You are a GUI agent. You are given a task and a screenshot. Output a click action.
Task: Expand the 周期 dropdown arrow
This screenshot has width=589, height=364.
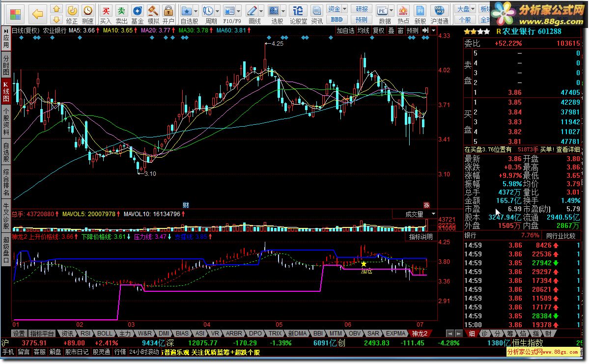[217, 11]
